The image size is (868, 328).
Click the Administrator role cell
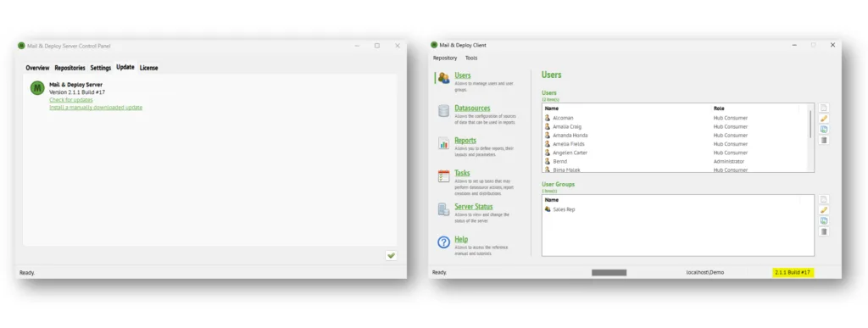point(728,162)
